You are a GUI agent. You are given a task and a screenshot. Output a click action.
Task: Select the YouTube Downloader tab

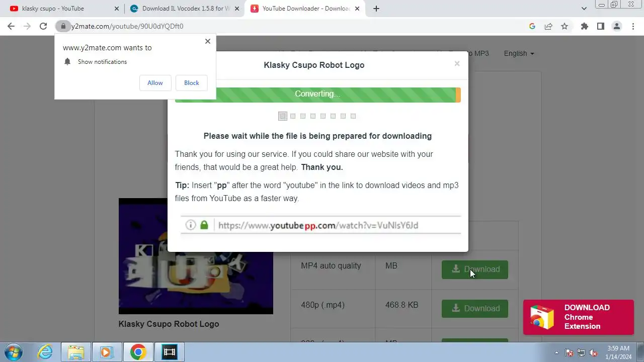(x=305, y=9)
